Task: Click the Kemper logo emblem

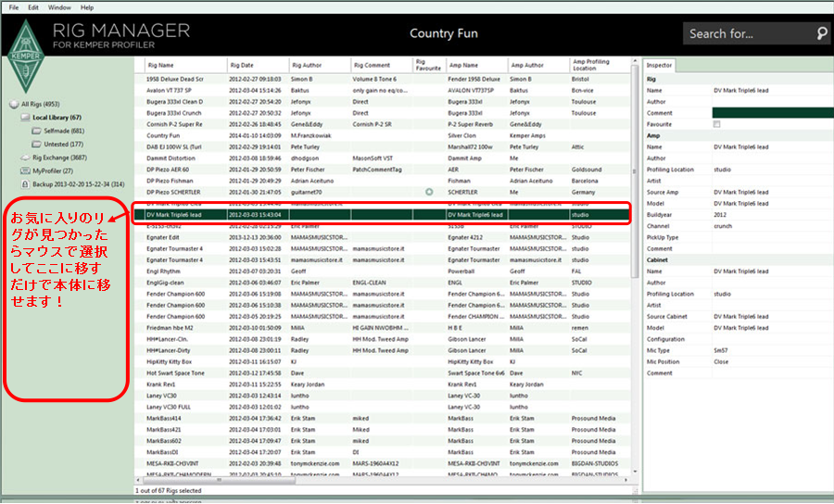Action: tap(26, 56)
